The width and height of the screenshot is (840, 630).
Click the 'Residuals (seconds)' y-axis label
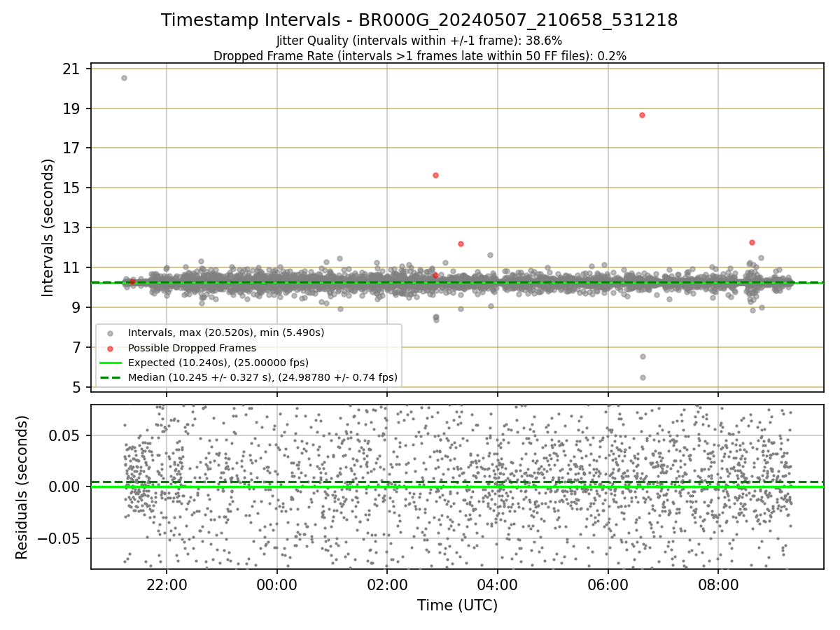click(x=22, y=487)
